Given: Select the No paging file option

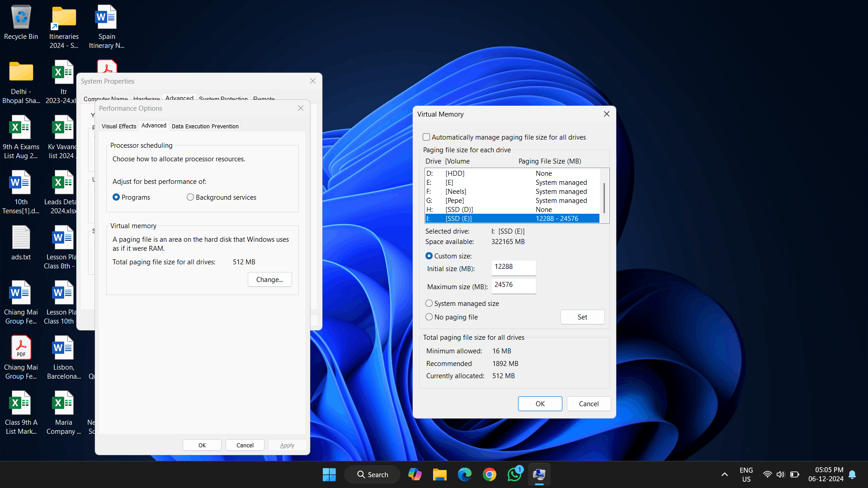Looking at the screenshot, I should click(x=429, y=317).
